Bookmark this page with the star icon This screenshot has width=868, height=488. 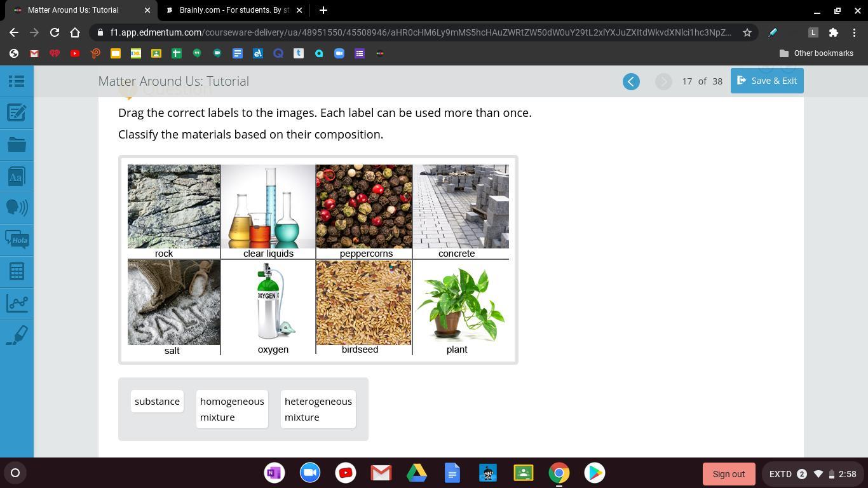click(x=747, y=32)
